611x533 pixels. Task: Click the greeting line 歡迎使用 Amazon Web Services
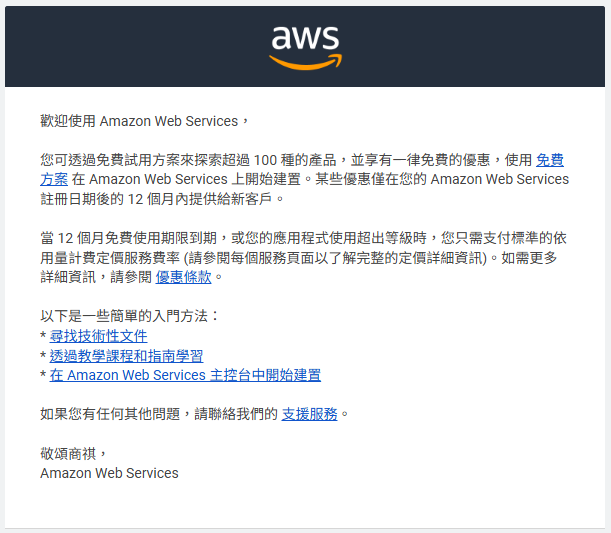(144, 121)
